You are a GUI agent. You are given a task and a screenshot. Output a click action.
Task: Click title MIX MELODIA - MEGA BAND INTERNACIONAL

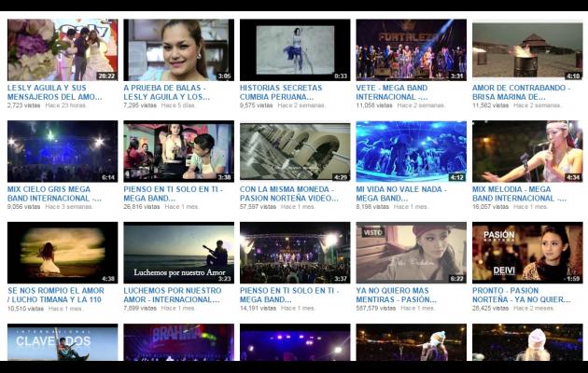click(519, 194)
